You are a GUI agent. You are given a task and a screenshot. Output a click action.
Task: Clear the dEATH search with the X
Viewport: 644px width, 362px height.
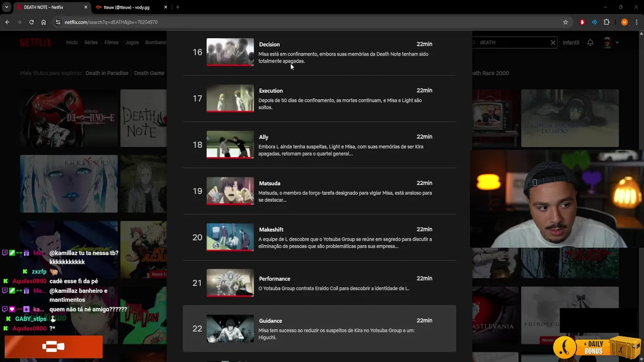point(553,43)
